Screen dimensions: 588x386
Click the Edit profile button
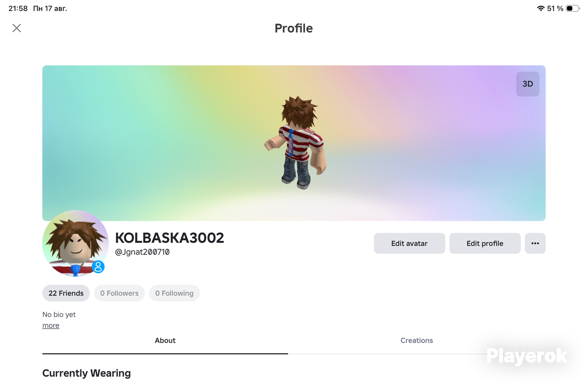click(x=485, y=243)
